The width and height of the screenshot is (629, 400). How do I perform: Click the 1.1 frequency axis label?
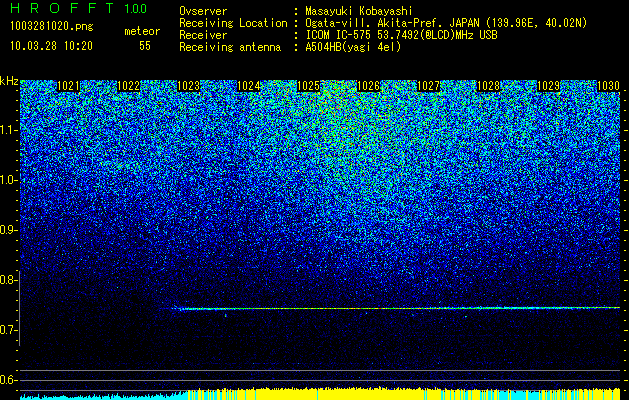(x=7, y=130)
